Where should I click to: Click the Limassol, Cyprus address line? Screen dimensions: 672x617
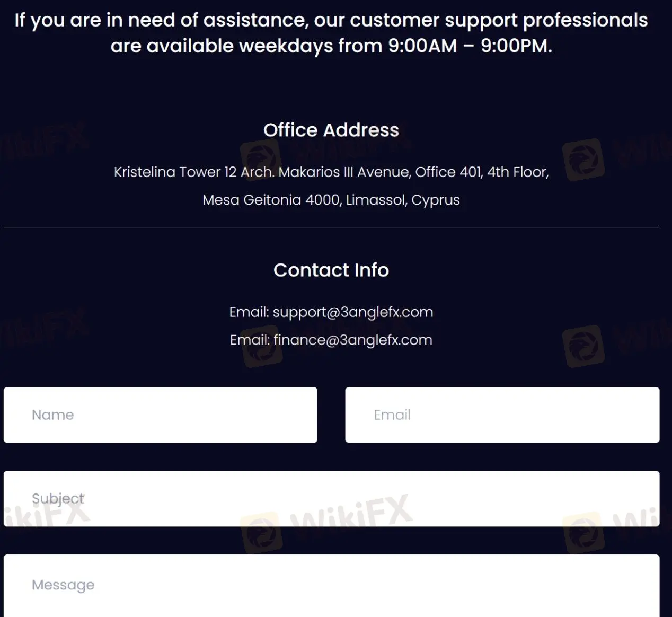331,200
